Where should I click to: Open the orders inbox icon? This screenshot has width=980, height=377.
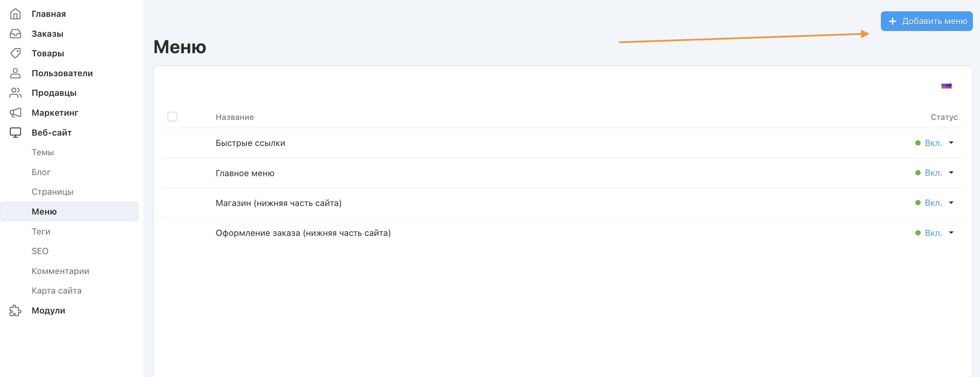tap(15, 34)
